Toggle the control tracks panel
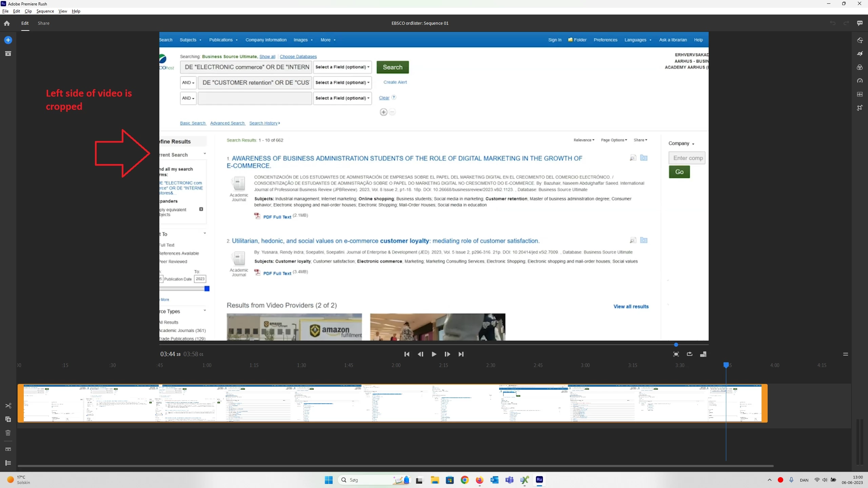This screenshot has height=488, width=868. point(8,463)
